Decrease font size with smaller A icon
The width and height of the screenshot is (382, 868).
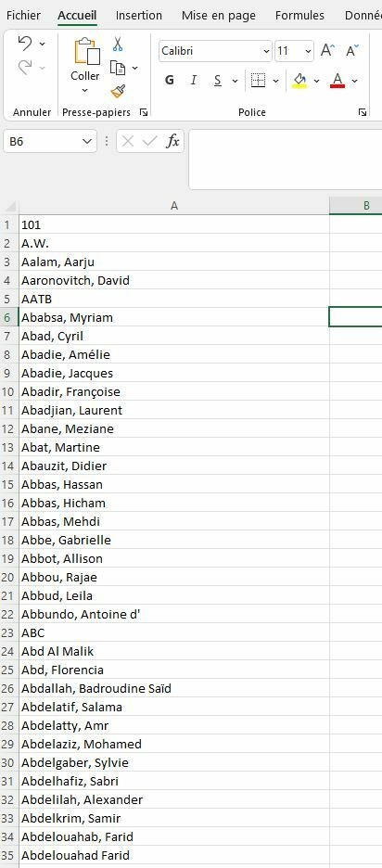352,51
